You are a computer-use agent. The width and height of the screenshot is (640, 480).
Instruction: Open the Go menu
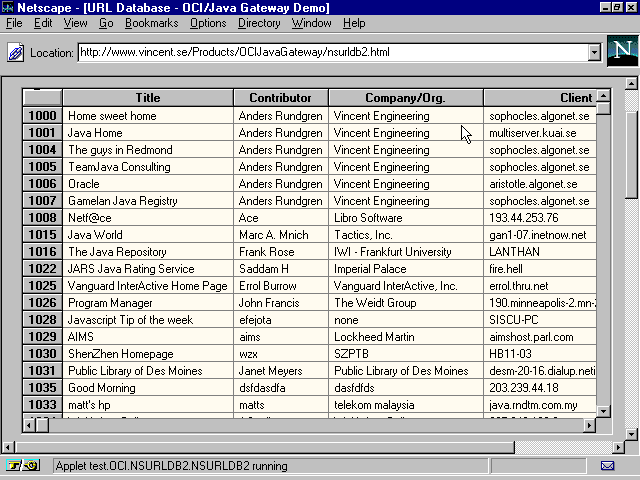(x=106, y=23)
